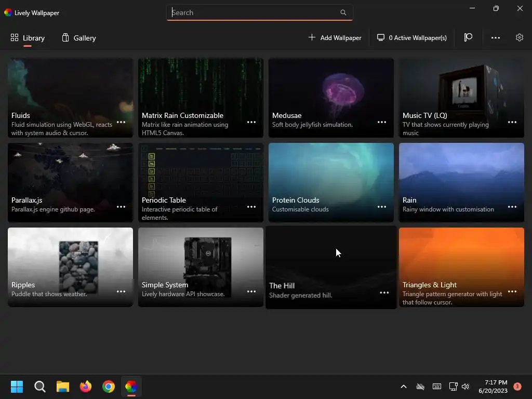Click the Add Wallpaper button
This screenshot has width=532, height=399.
pyautogui.click(x=335, y=37)
